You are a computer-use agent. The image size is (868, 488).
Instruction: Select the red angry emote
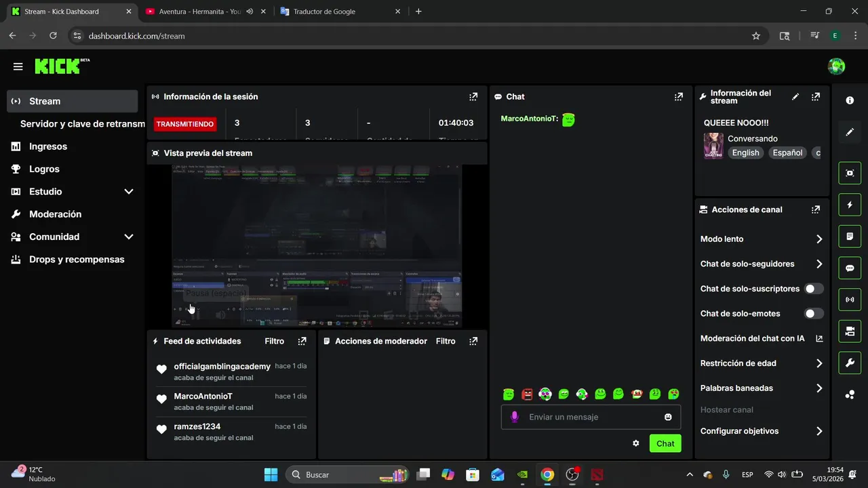coord(527,394)
